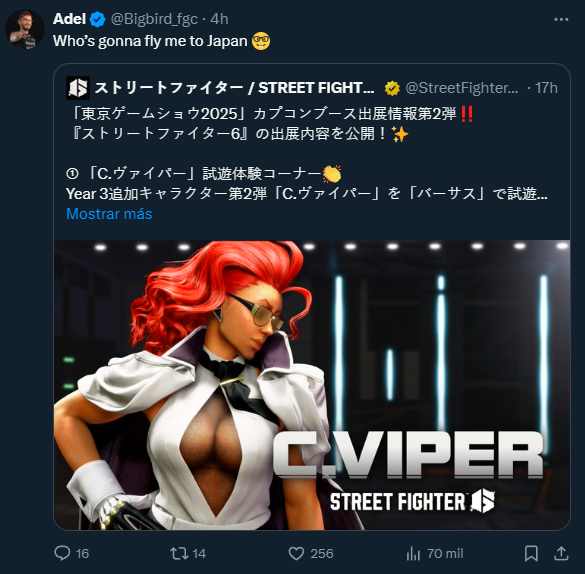Open the 4h timestamp of the tweet
585x574 pixels.
point(219,19)
